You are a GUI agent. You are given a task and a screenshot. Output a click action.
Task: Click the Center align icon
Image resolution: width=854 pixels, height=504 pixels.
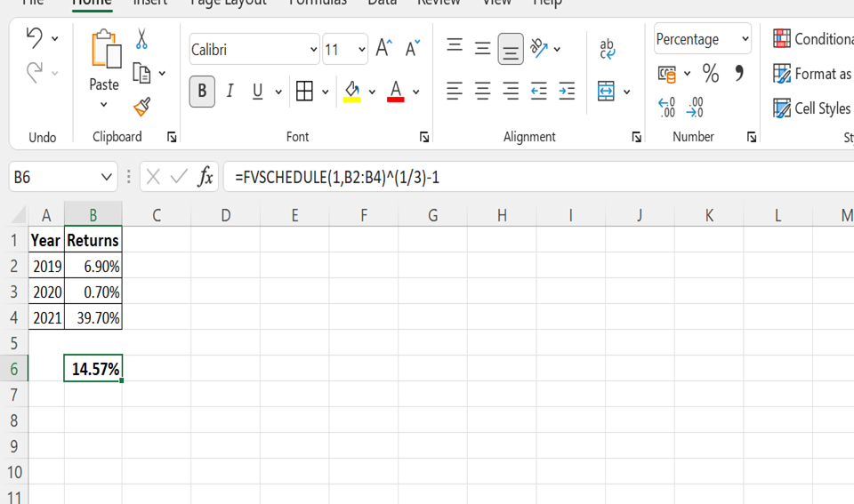tap(482, 91)
